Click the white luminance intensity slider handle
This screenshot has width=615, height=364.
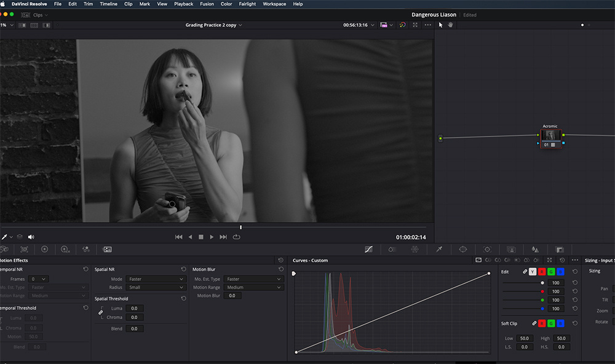pos(542,283)
